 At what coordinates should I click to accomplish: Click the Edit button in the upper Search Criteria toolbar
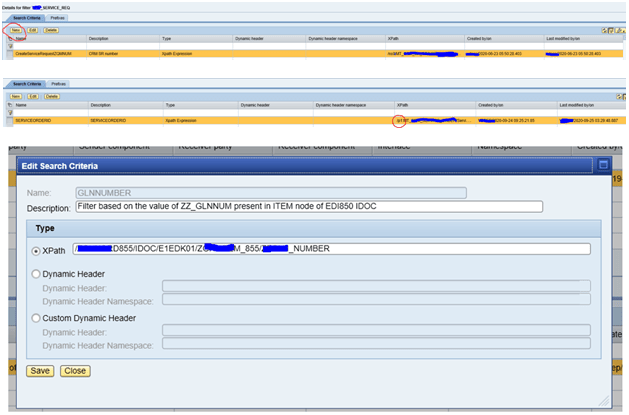pos(32,31)
